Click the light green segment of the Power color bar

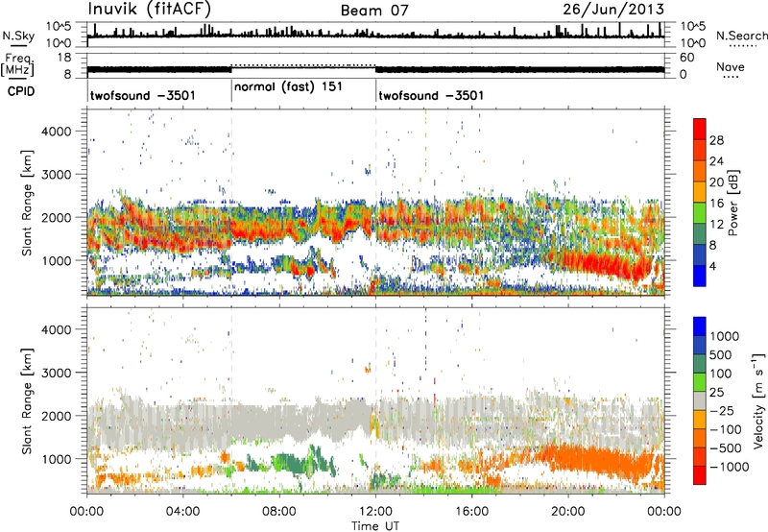tap(700, 213)
